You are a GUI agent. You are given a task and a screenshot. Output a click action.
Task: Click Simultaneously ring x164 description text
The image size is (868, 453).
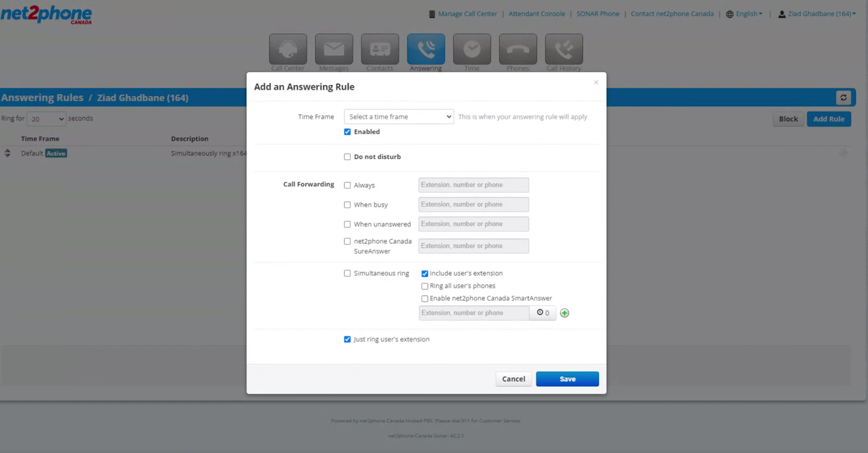[208, 154]
